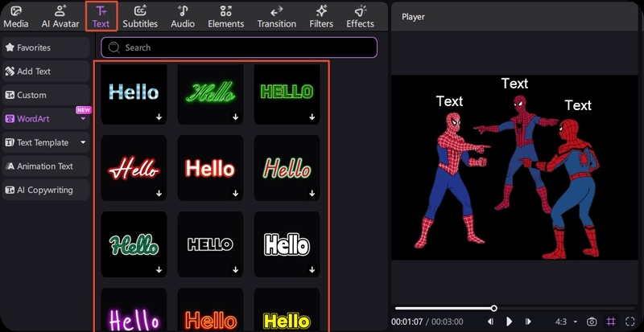The image size is (644, 332).
Task: Select the blue-white plaid Hello WordArt
Action: coord(134,94)
